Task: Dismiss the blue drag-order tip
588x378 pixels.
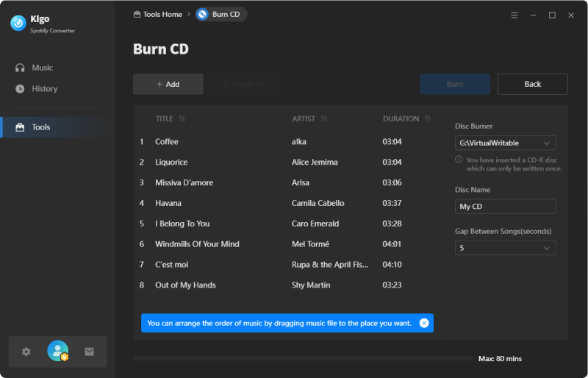Action: tap(424, 323)
